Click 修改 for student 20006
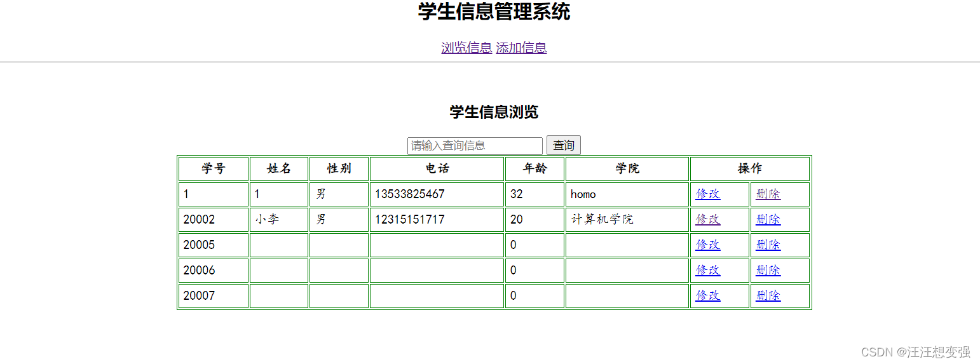980x364 pixels. [x=708, y=270]
